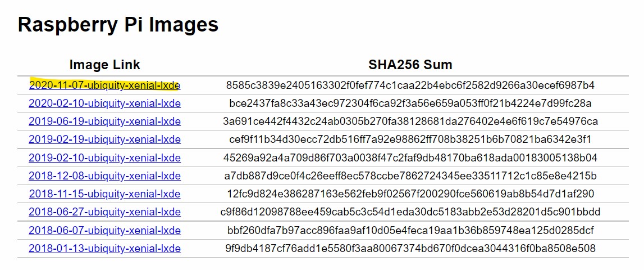Open the 2019-02-10-ubiquity-xenial-lxde image link
This screenshot has height=270, width=644.
click(x=105, y=157)
